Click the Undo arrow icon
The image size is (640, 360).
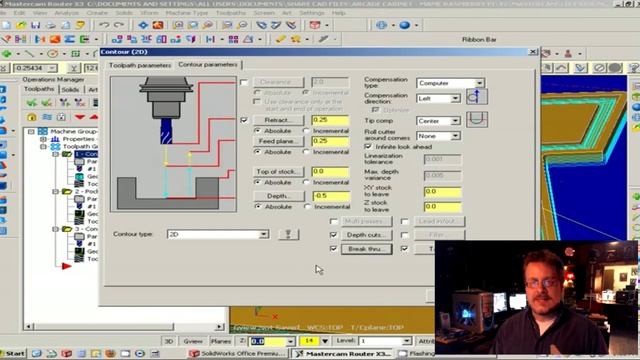pyautogui.click(x=104, y=25)
